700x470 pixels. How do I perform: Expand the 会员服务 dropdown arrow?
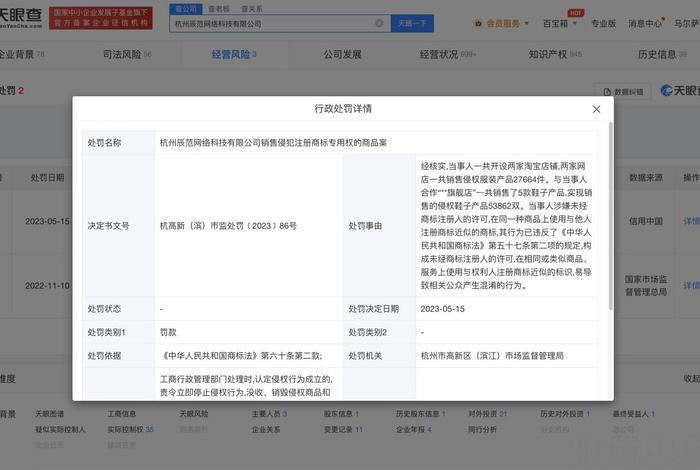click(x=527, y=23)
